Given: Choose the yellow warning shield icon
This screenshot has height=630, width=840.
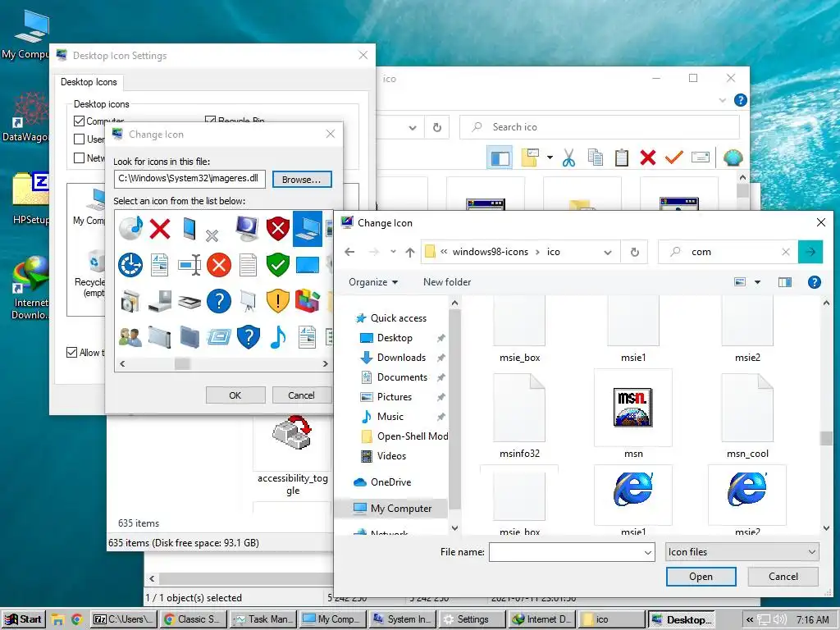Looking at the screenshot, I should click(x=278, y=301).
